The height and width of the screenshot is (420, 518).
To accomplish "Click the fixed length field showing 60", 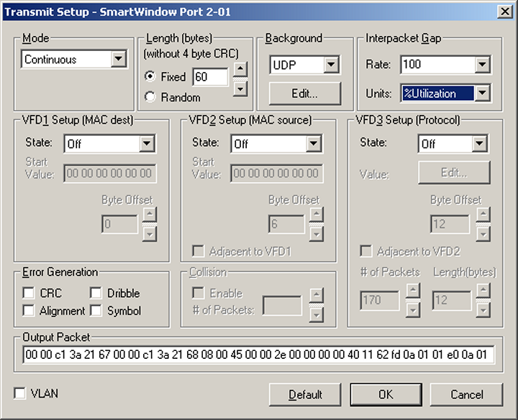I will pos(210,77).
